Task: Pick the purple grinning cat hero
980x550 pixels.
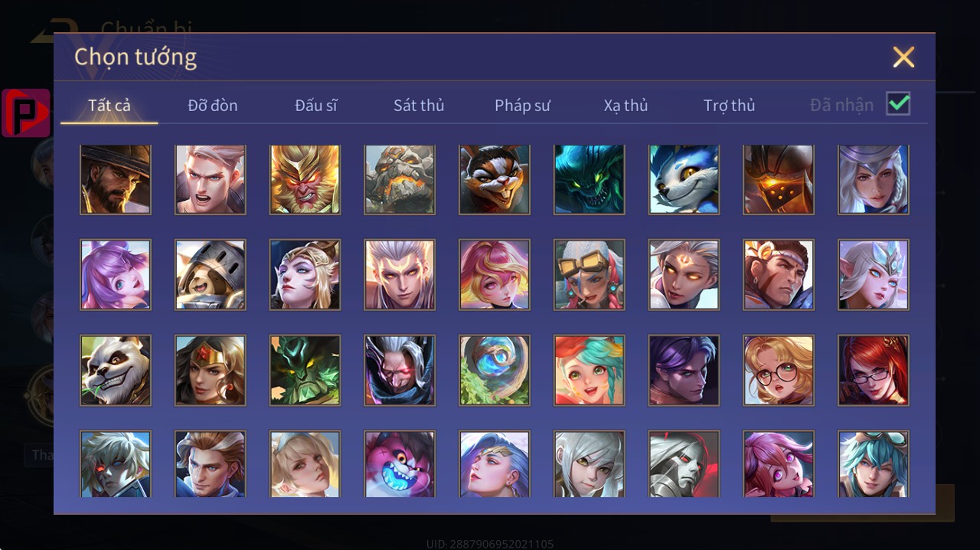Action: pyautogui.click(x=400, y=464)
